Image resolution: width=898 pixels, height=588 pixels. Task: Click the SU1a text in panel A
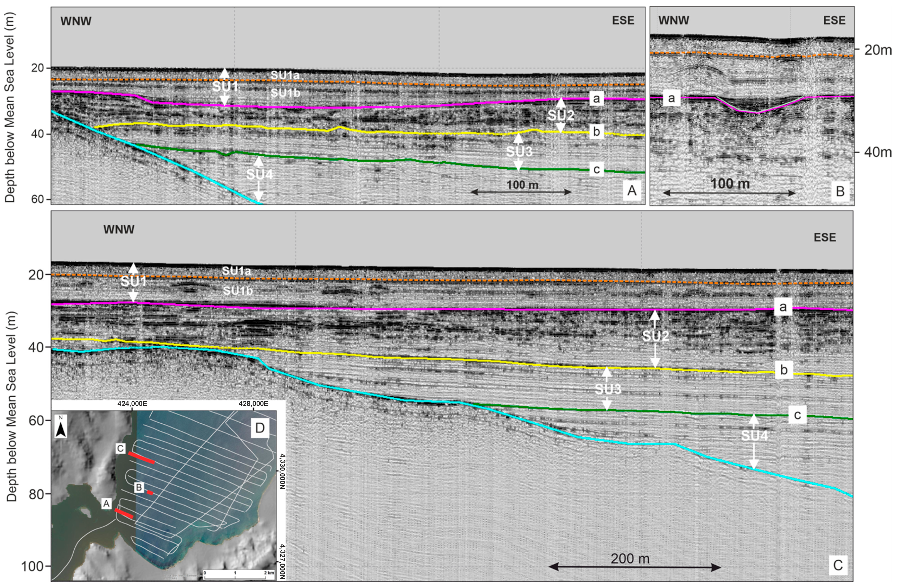tap(285, 75)
